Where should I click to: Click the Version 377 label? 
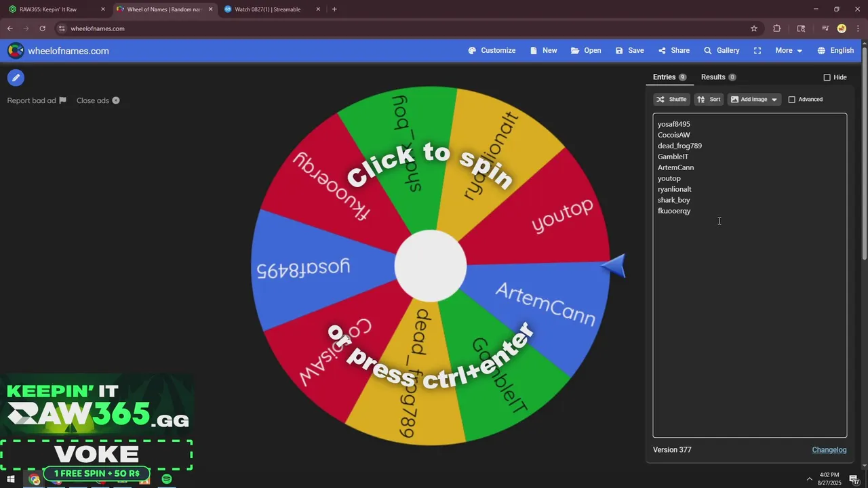coord(672,450)
